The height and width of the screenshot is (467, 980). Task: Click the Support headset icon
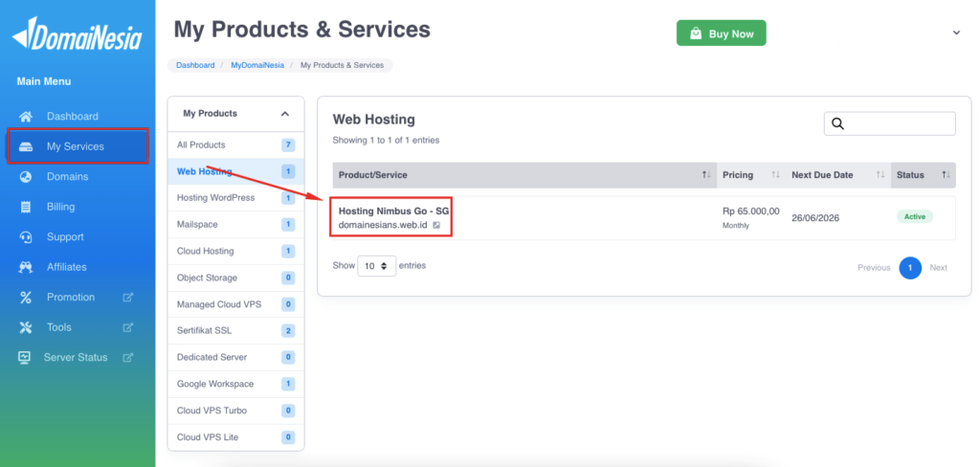tap(26, 237)
